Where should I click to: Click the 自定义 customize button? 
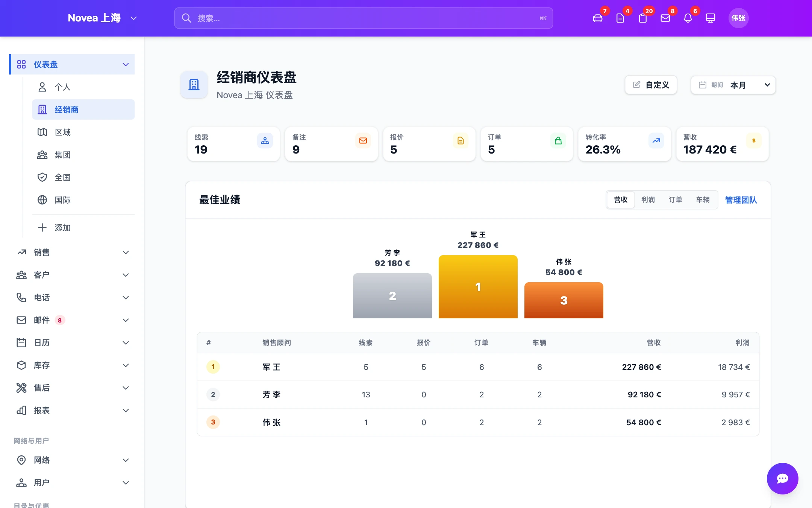click(x=651, y=85)
